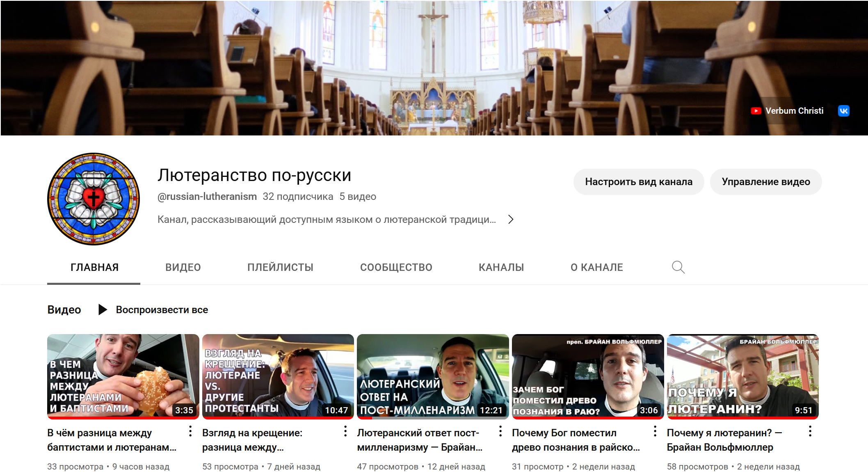This screenshot has width=868, height=472.
Task: Open options menu for Лютеранский ответ video
Action: point(500,431)
